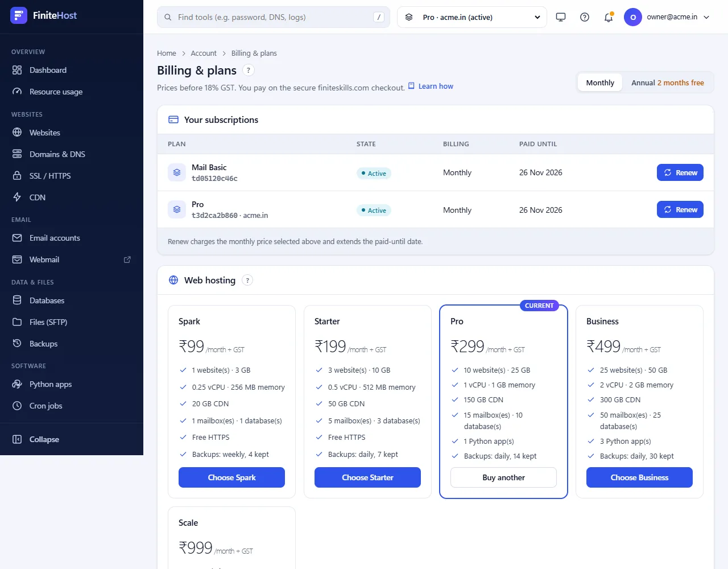Click the help icon beside Web hosting
Image resolution: width=728 pixels, height=569 pixels.
(x=247, y=280)
